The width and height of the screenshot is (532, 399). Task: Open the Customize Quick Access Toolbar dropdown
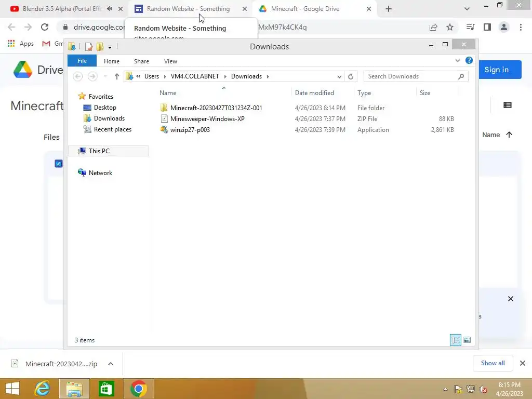[110, 47]
